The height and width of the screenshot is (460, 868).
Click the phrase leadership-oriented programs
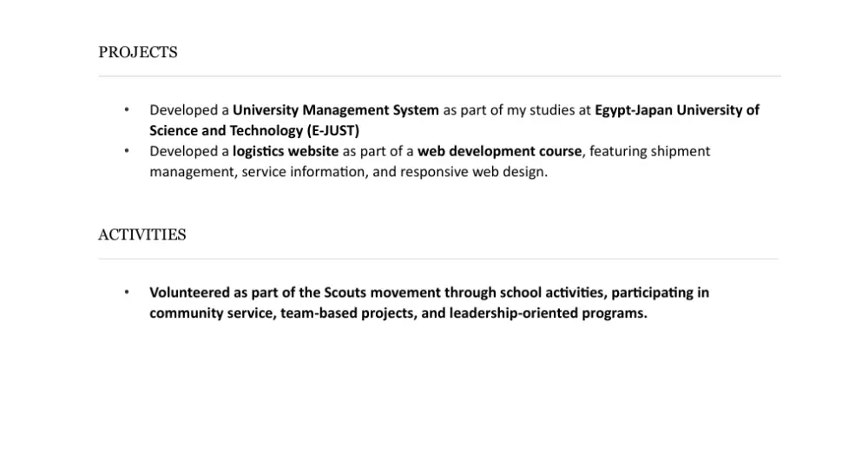(548, 313)
